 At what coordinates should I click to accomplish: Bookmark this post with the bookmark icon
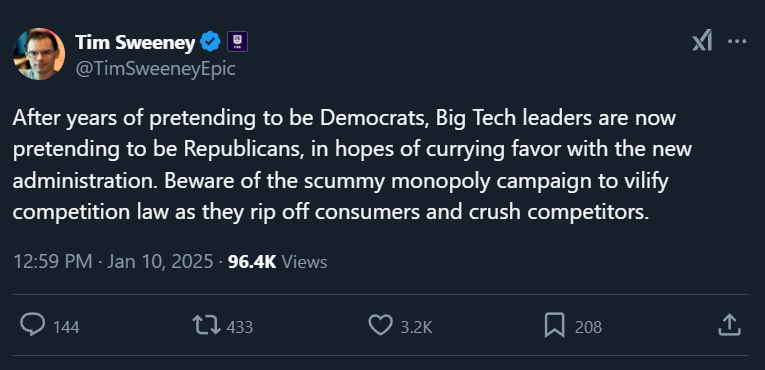pyautogui.click(x=554, y=325)
